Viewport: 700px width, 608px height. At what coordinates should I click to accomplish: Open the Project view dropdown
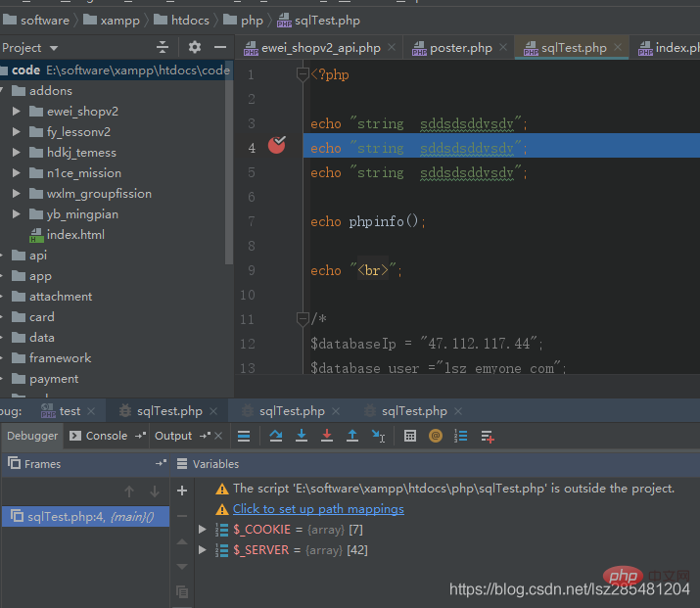click(x=54, y=48)
